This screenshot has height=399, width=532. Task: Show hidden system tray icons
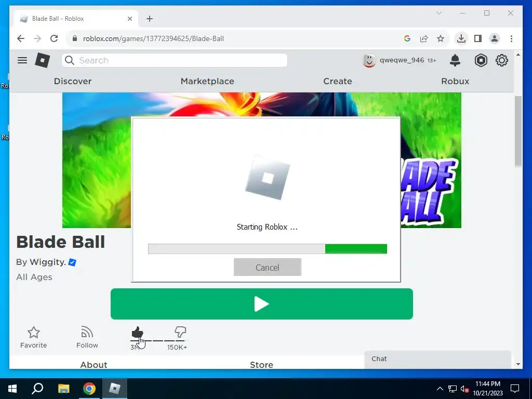[x=440, y=389]
